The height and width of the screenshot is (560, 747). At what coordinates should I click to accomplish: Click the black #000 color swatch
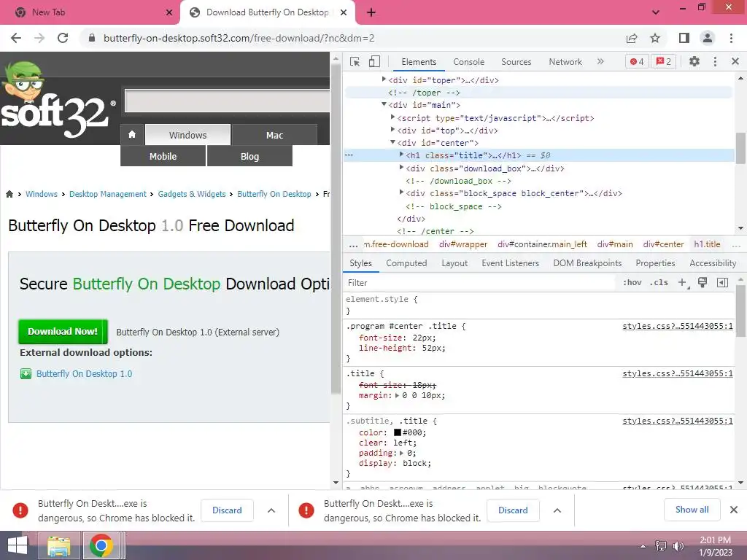[x=398, y=433]
